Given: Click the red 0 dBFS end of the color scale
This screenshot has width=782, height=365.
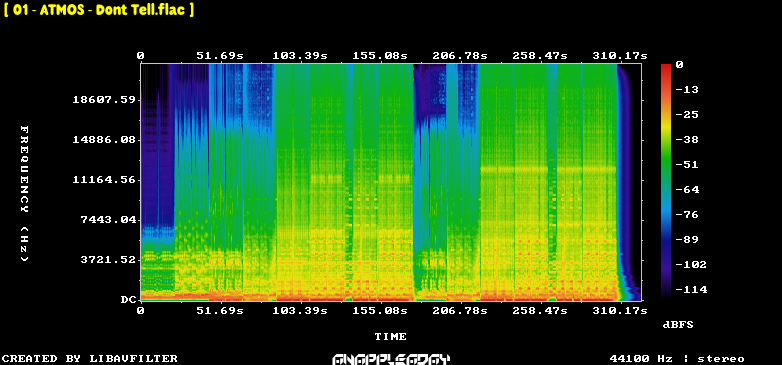Looking at the screenshot, I should 666,68.
